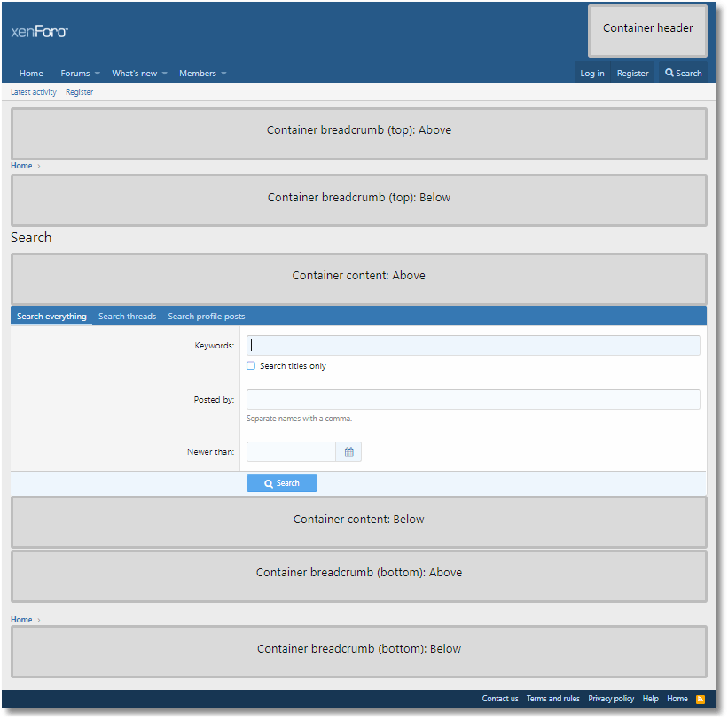Expand the Members dropdown arrow
Screen dimensions: 728x720
point(223,74)
